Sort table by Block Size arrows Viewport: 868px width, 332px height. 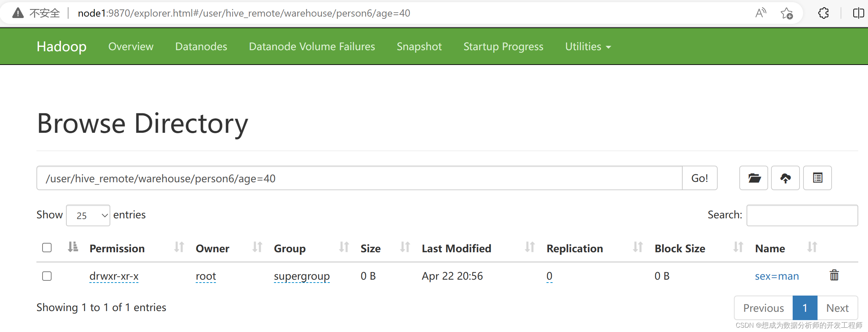[x=738, y=247]
